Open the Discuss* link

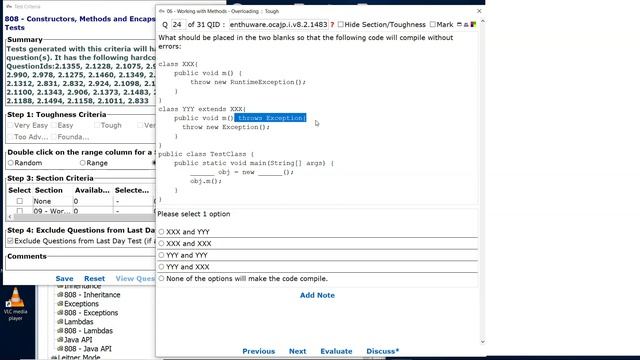click(x=382, y=351)
